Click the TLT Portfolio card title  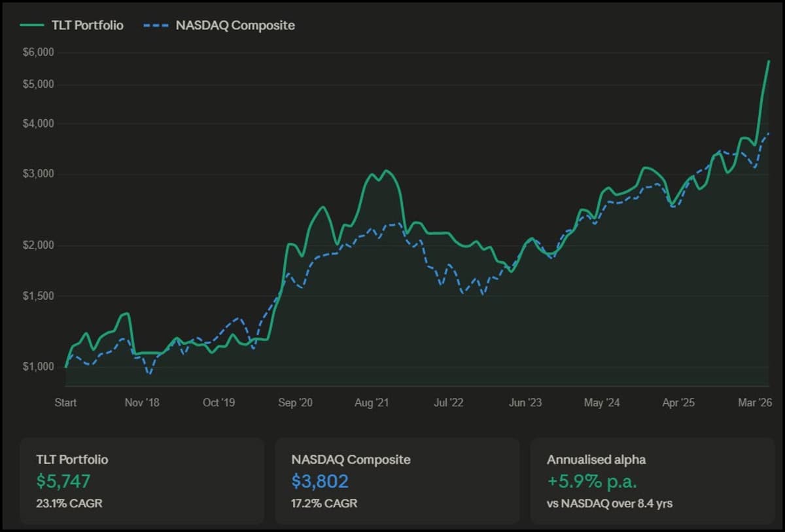72,459
